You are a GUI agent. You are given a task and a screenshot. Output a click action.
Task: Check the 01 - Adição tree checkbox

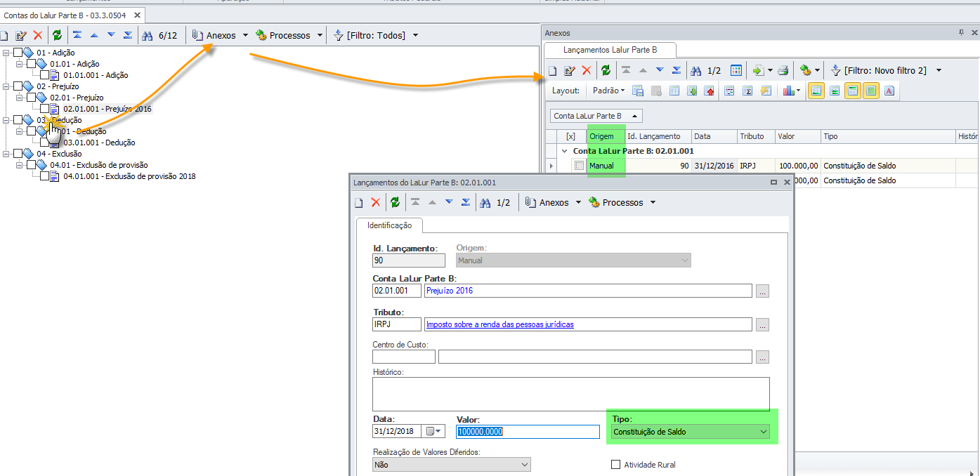pos(18,53)
